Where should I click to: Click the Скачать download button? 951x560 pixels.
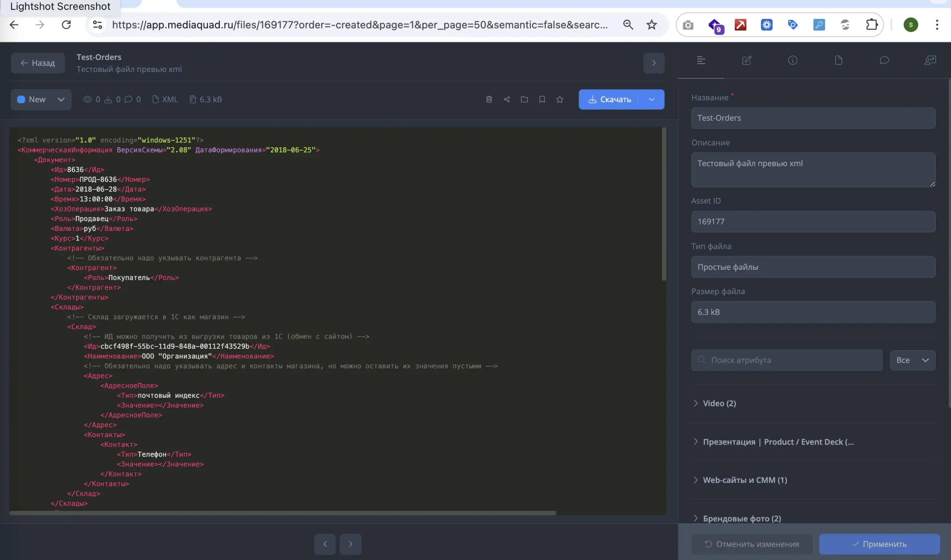609,99
